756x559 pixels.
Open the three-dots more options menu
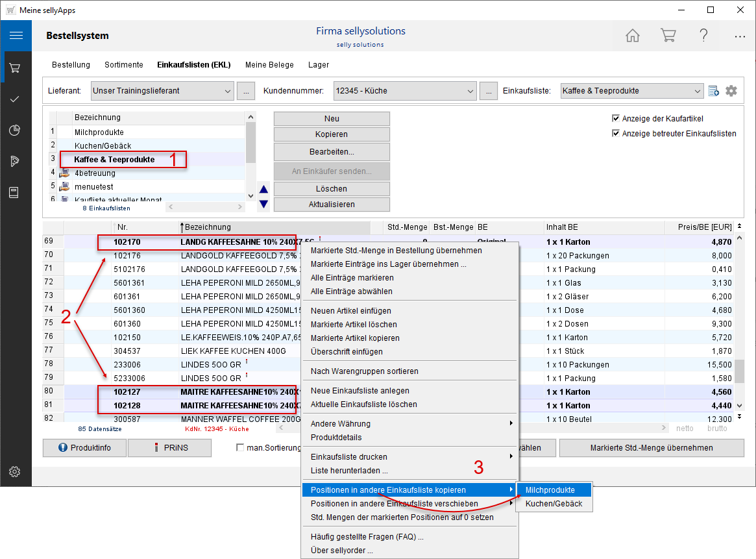(740, 36)
